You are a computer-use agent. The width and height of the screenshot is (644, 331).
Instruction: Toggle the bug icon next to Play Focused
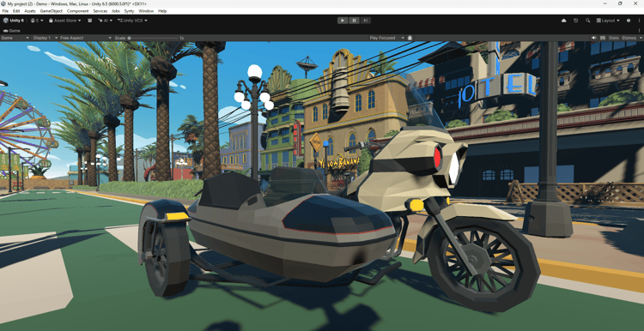coord(410,38)
